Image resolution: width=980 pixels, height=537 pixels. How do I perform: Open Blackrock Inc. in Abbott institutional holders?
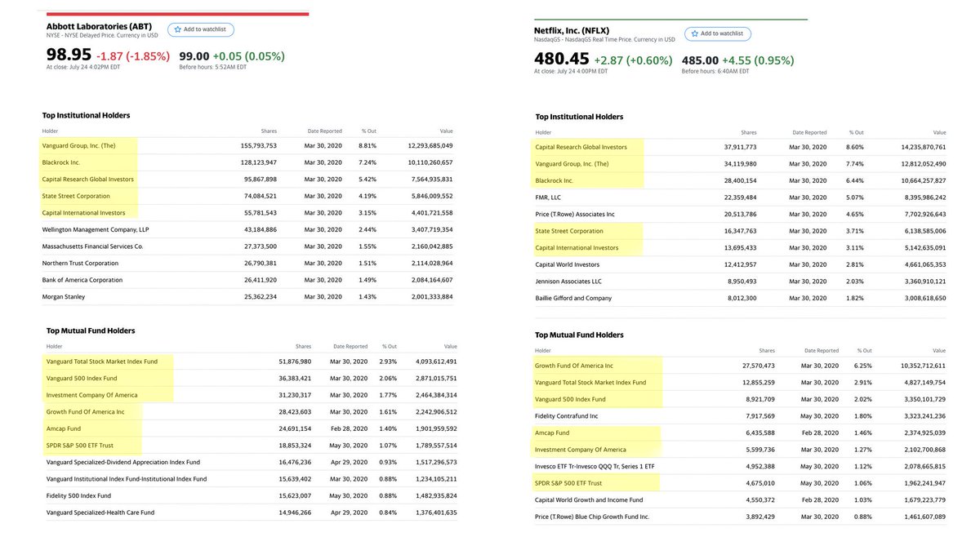point(60,162)
